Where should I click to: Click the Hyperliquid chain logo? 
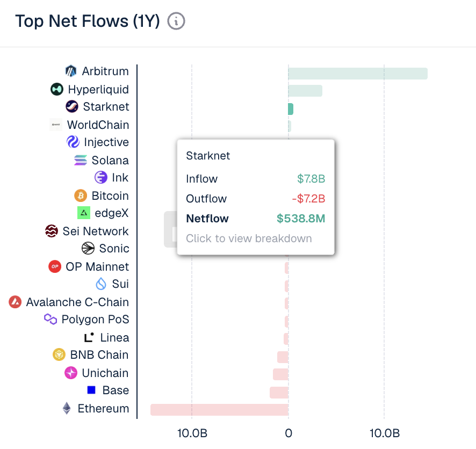57,89
